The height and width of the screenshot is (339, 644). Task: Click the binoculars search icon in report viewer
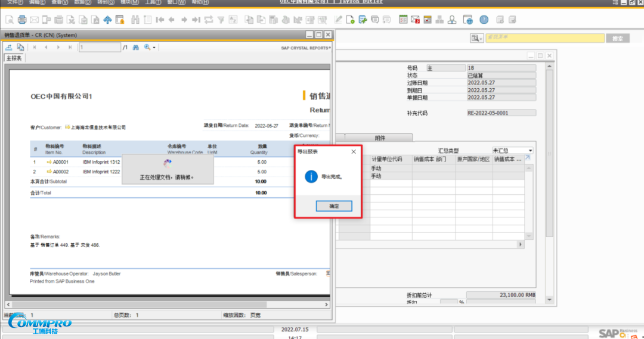pyautogui.click(x=136, y=47)
